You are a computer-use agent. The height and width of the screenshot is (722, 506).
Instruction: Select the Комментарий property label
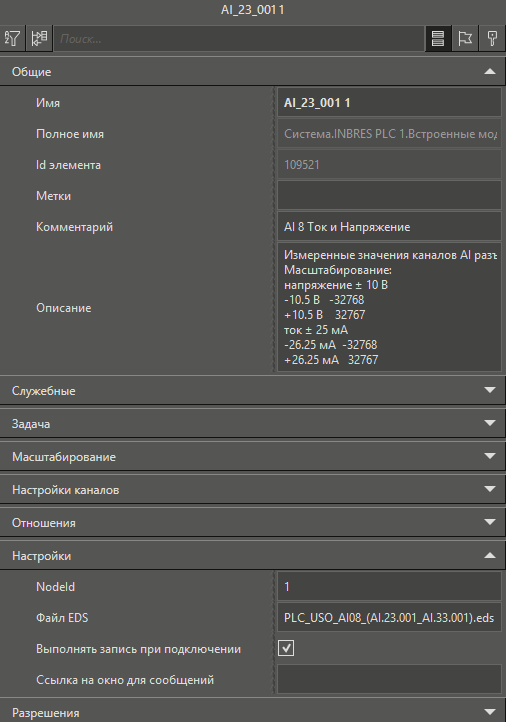(x=74, y=227)
